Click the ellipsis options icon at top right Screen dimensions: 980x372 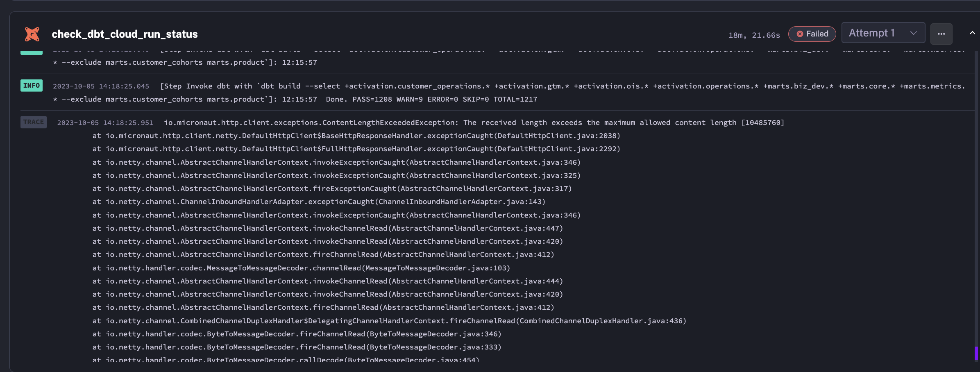[x=941, y=34]
